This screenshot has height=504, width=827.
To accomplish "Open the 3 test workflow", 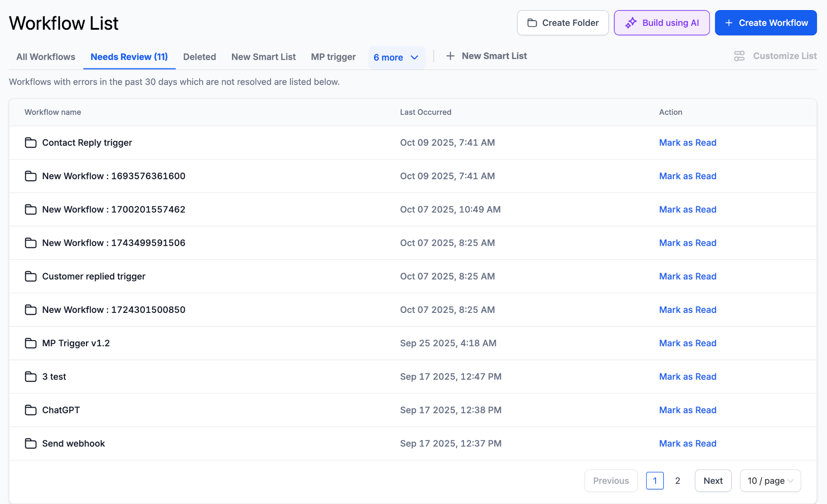I will pos(54,377).
